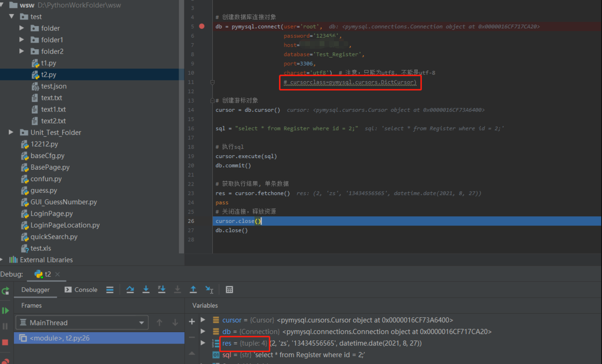Image resolution: width=602 pixels, height=364 pixels.
Task: Toggle the breakpoint on line 5
Action: coord(202,26)
